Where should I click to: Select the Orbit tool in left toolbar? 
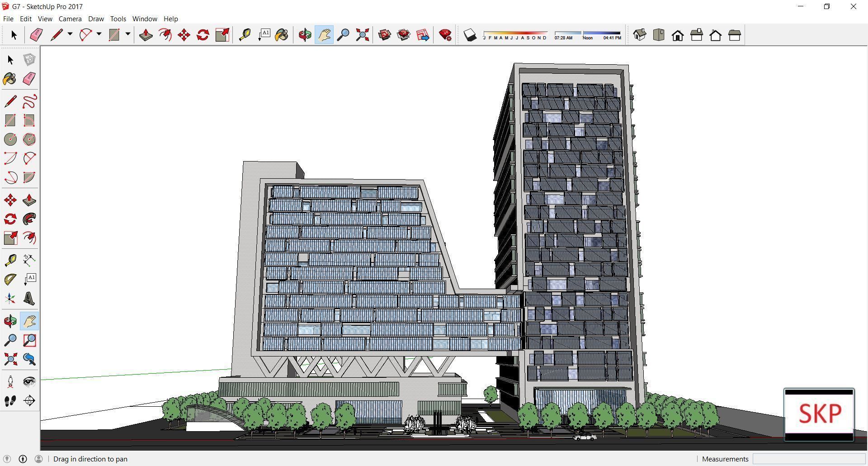pos(10,321)
